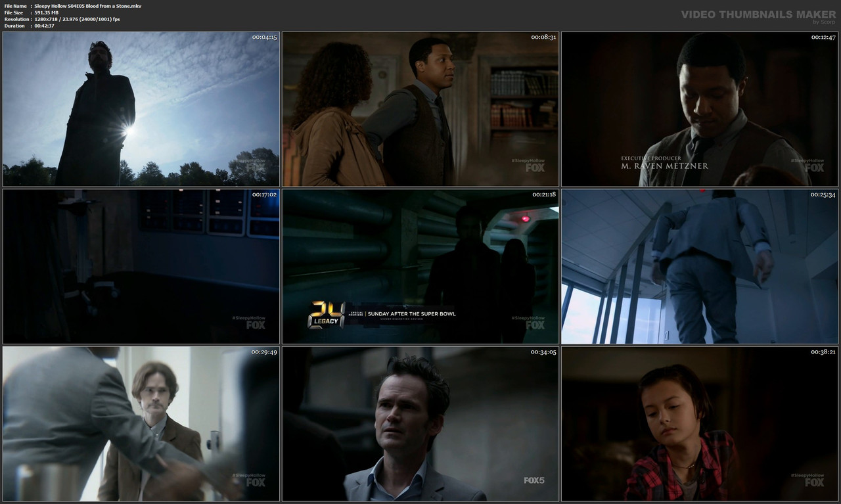The width and height of the screenshot is (841, 504).
Task: Open the thumbnail at 00:17:02
Action: [141, 267]
